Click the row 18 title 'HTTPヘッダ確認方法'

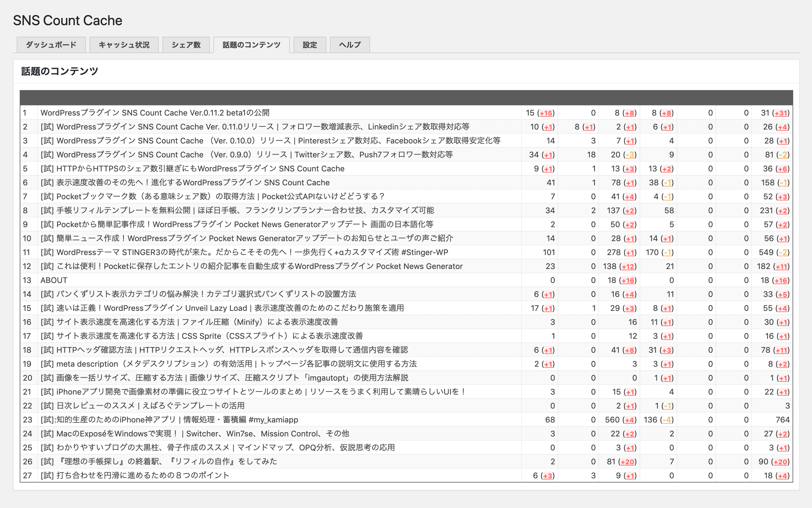tap(224, 350)
